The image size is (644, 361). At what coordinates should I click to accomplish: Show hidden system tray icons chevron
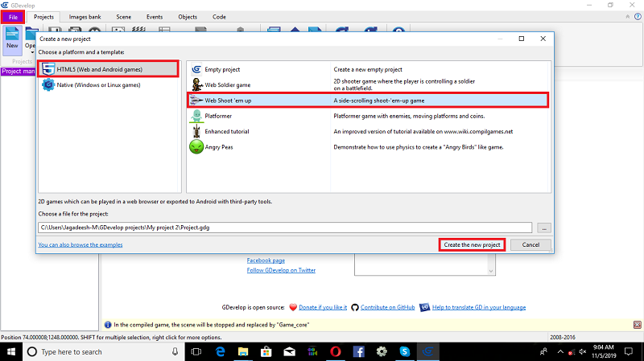pyautogui.click(x=560, y=352)
